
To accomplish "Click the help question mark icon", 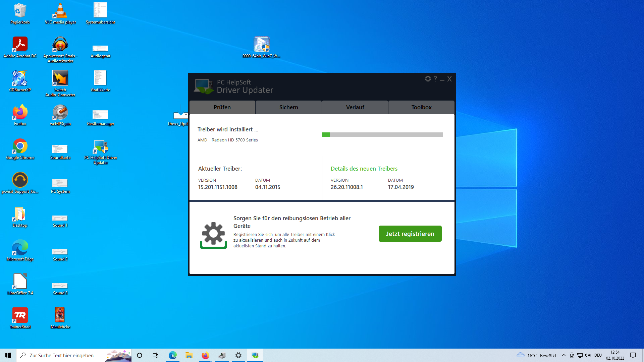I will (x=435, y=79).
